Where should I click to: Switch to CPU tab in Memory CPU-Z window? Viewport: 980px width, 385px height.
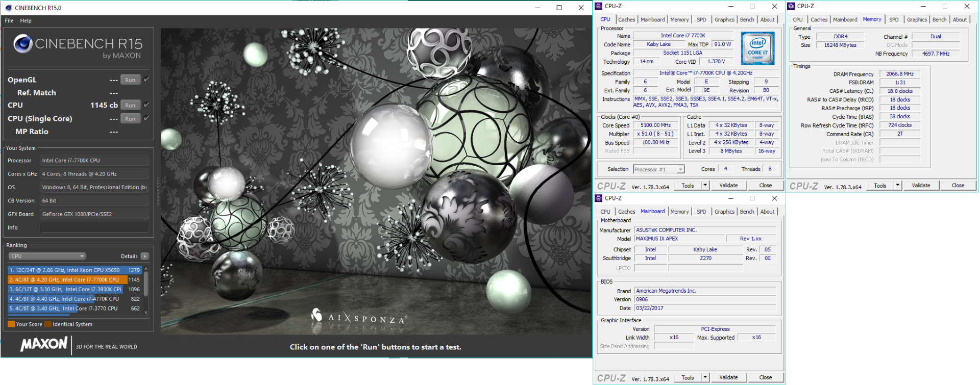pyautogui.click(x=798, y=19)
